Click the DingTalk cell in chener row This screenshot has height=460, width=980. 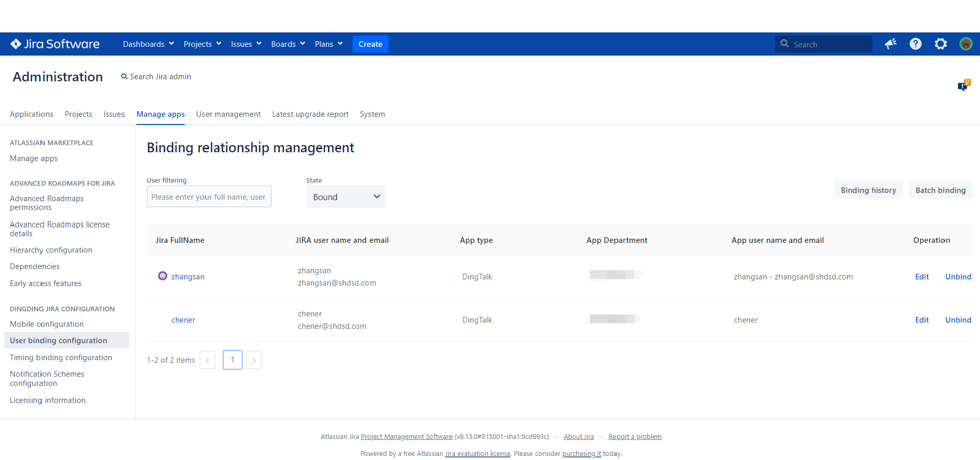[477, 320]
